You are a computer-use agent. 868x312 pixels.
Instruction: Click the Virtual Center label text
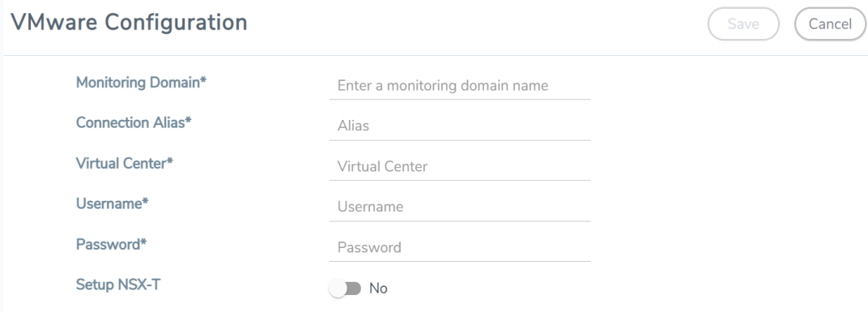[125, 163]
